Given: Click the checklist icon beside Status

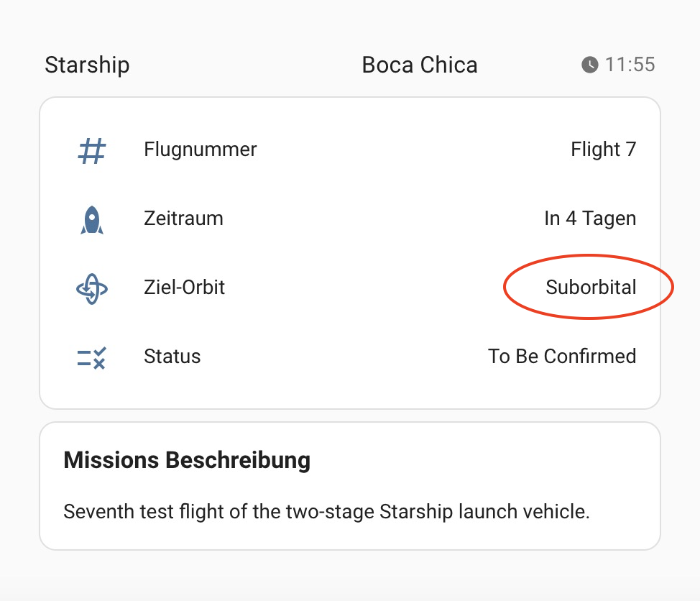Looking at the screenshot, I should [x=91, y=357].
